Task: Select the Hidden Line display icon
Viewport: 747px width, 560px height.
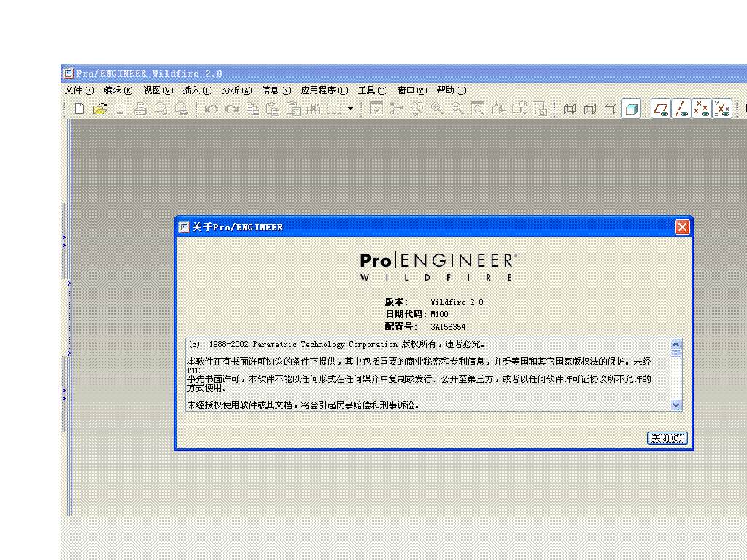Action: pyautogui.click(x=590, y=109)
